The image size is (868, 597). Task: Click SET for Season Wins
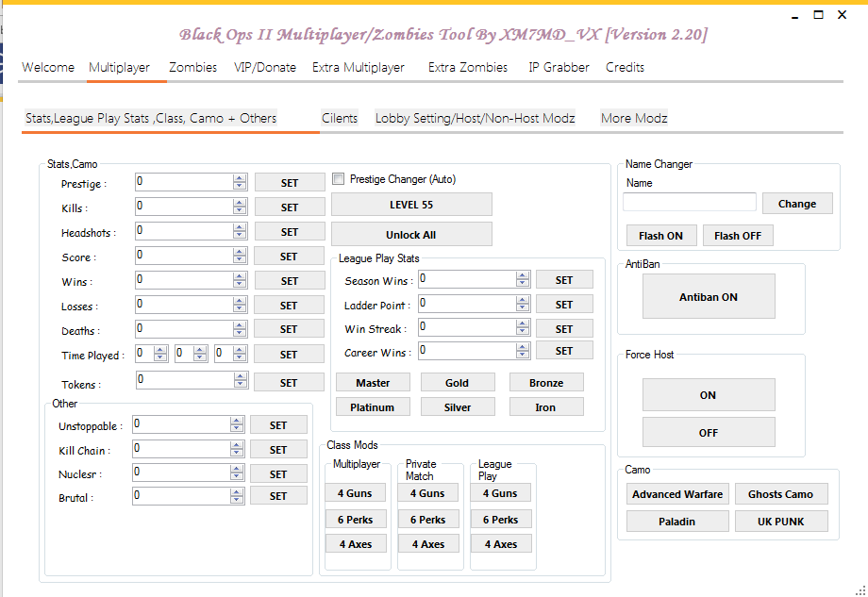(564, 280)
